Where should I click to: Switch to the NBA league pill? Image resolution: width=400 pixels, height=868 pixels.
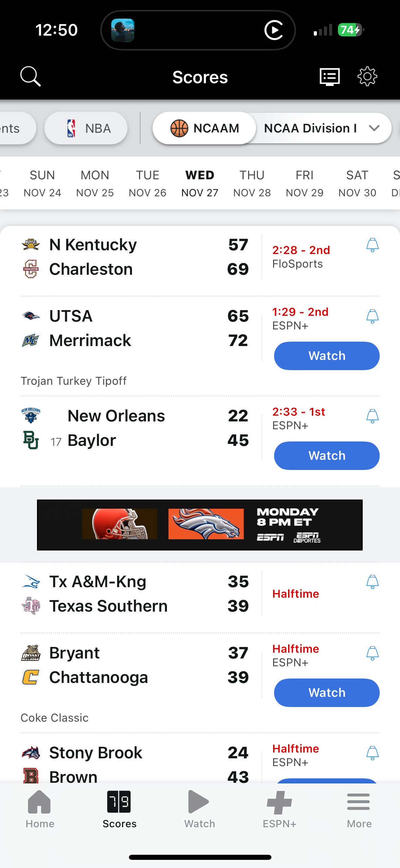pos(86,128)
